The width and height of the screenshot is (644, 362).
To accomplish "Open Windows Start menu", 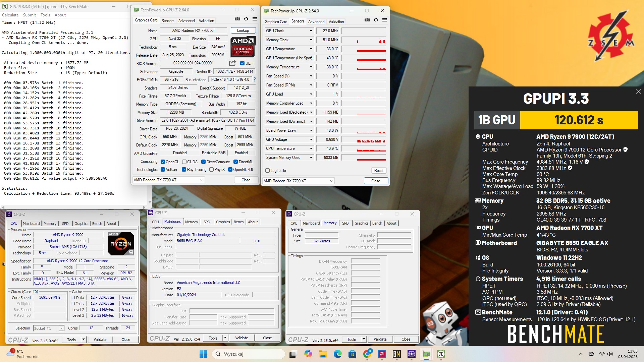I will [x=204, y=354].
